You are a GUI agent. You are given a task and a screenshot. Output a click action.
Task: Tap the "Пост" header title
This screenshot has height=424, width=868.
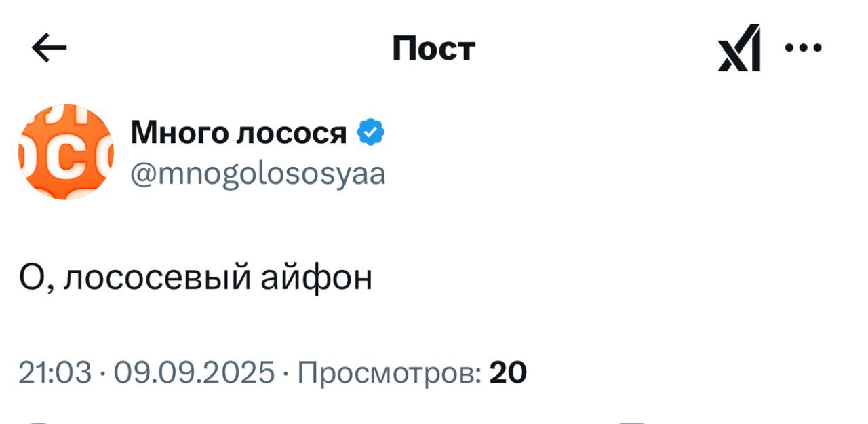[x=433, y=49]
